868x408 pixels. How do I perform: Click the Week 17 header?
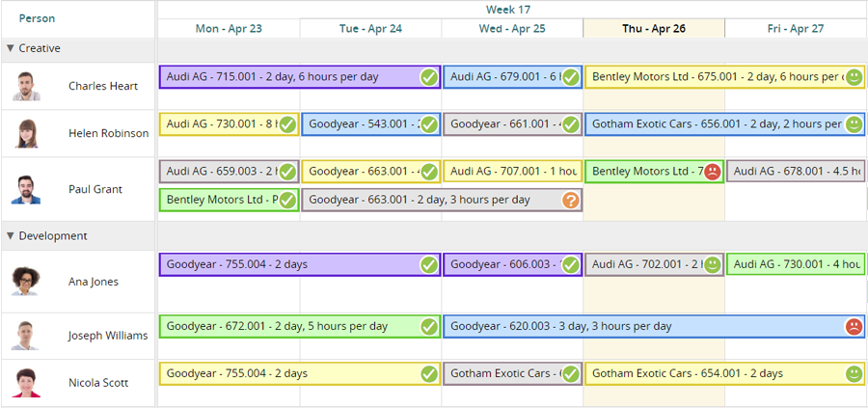click(508, 10)
